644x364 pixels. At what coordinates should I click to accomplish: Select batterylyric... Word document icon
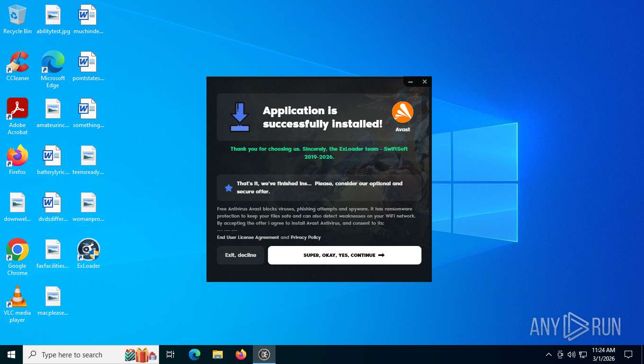coord(53,160)
